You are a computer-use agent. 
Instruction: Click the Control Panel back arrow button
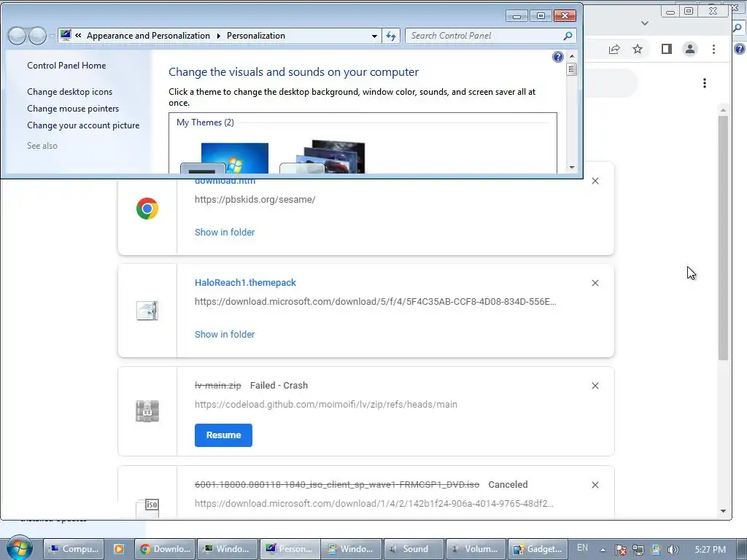[x=18, y=36]
